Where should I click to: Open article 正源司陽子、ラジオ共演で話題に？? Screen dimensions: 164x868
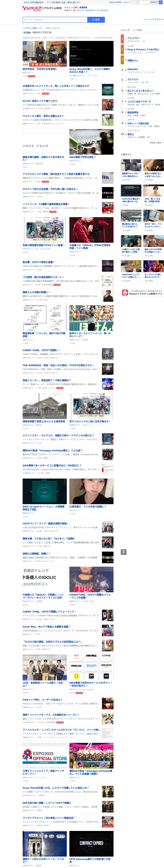(87, 507)
